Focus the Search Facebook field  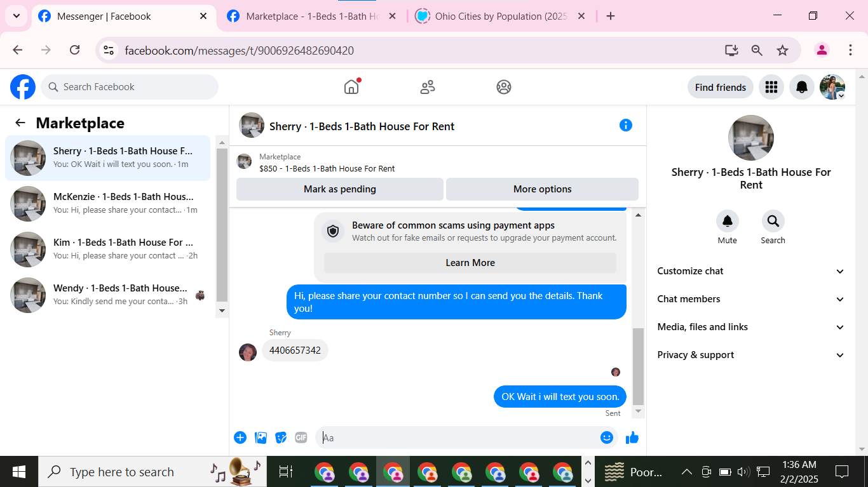tap(130, 87)
